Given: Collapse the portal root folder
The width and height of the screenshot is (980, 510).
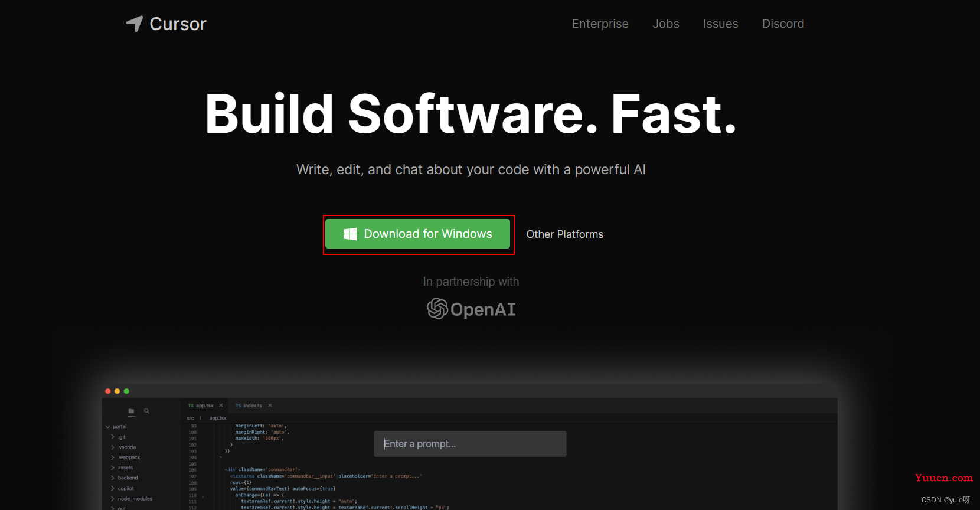Looking at the screenshot, I should (107, 427).
